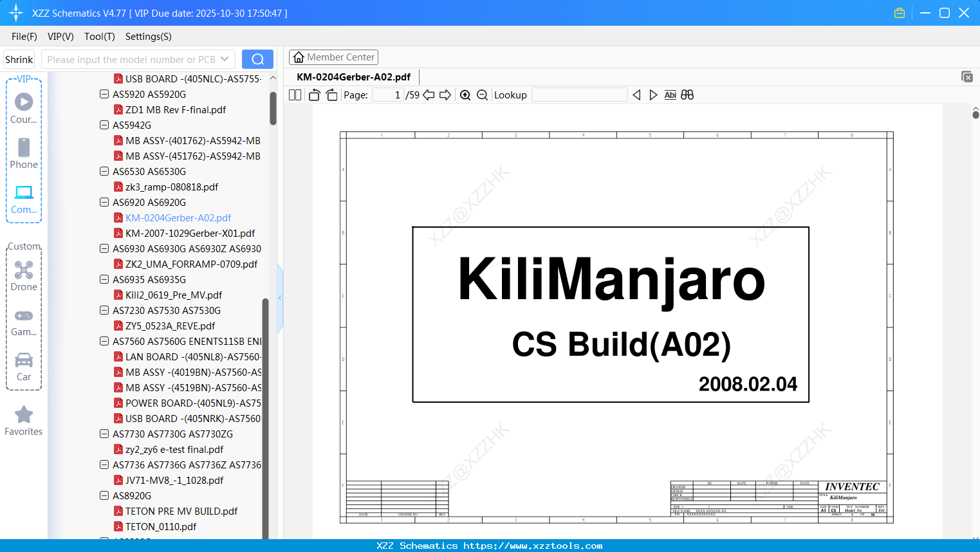Image resolution: width=980 pixels, height=552 pixels.
Task: Open the Game console category icon
Action: 24,315
